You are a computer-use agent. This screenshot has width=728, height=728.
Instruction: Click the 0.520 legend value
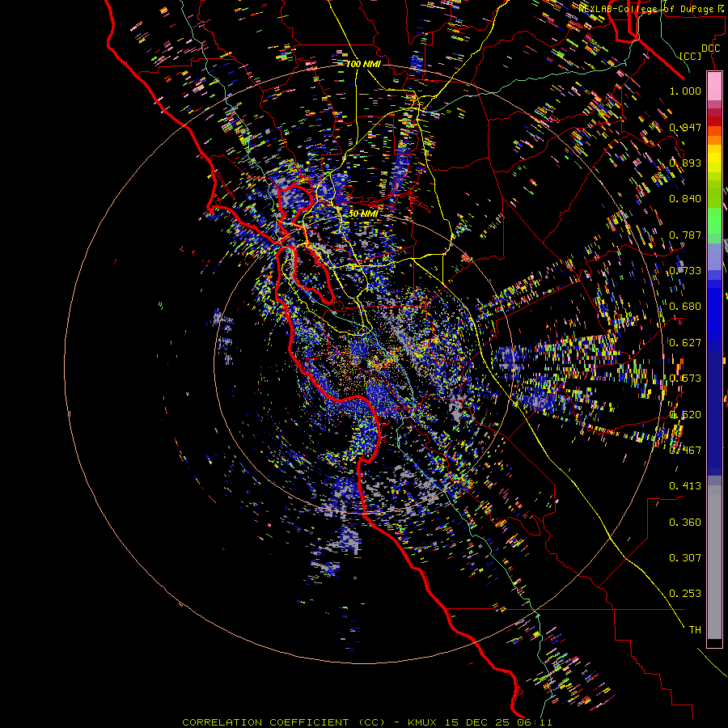(x=685, y=415)
